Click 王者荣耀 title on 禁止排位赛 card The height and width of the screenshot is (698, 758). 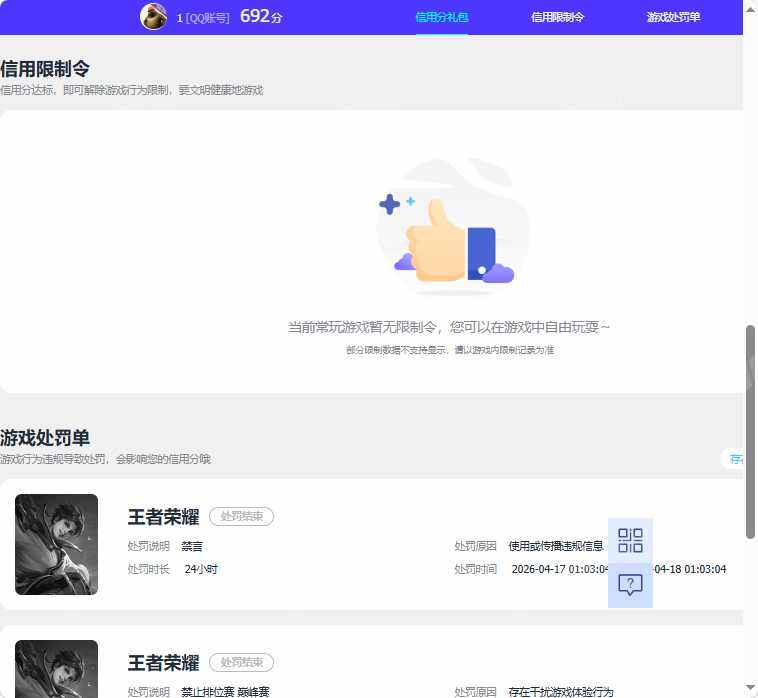[x=163, y=663]
